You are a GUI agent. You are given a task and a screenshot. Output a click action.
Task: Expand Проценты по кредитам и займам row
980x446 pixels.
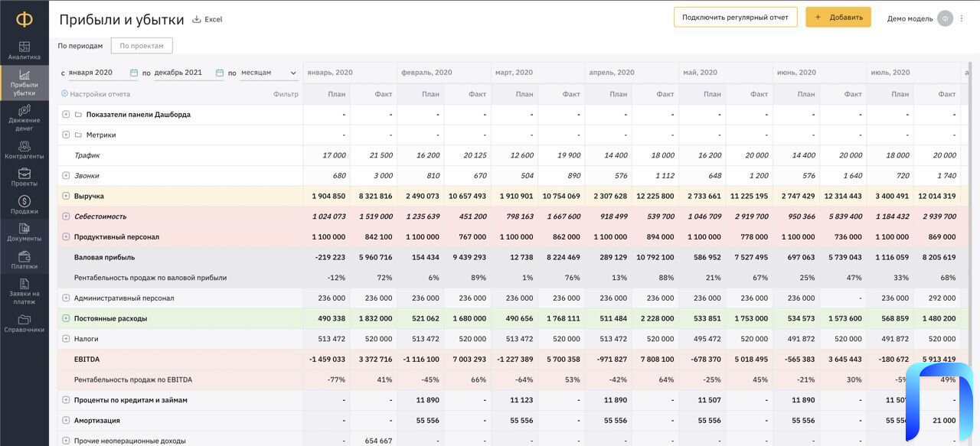click(66, 400)
